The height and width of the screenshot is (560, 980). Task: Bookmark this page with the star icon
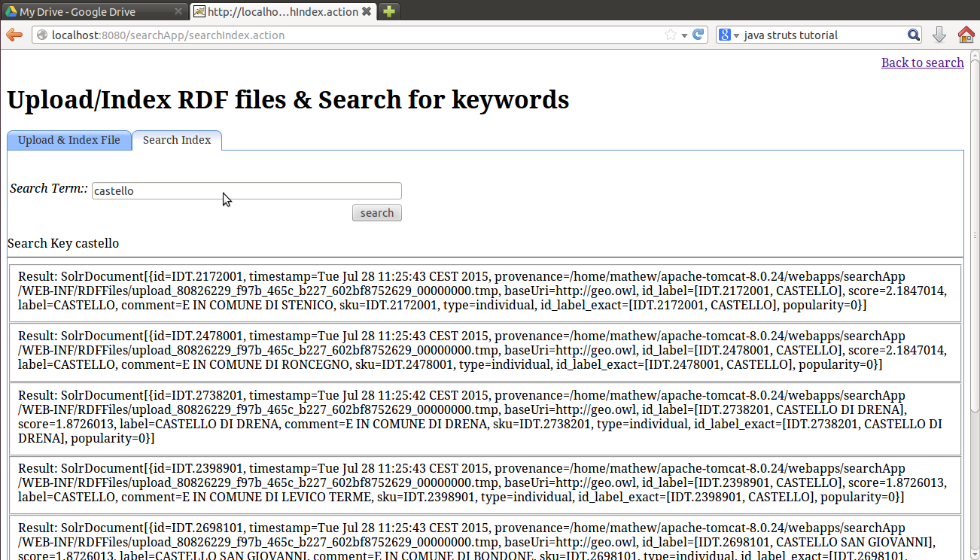click(671, 35)
